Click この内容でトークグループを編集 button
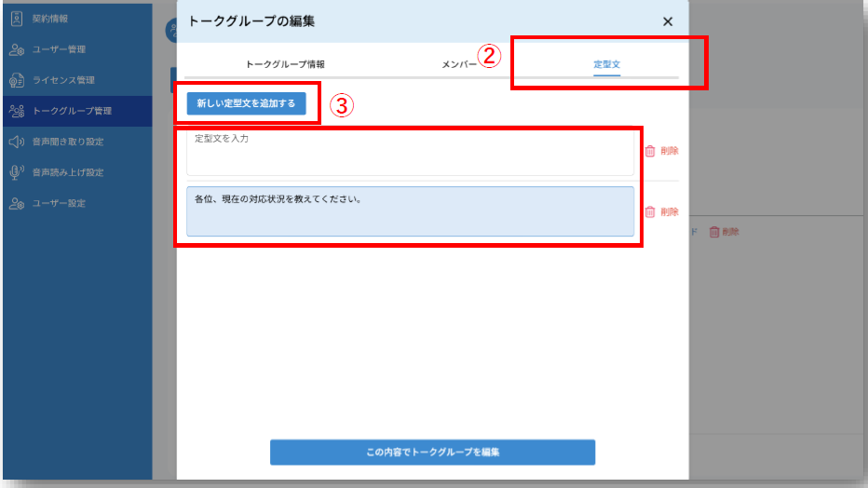The height and width of the screenshot is (488, 868). [x=432, y=452]
